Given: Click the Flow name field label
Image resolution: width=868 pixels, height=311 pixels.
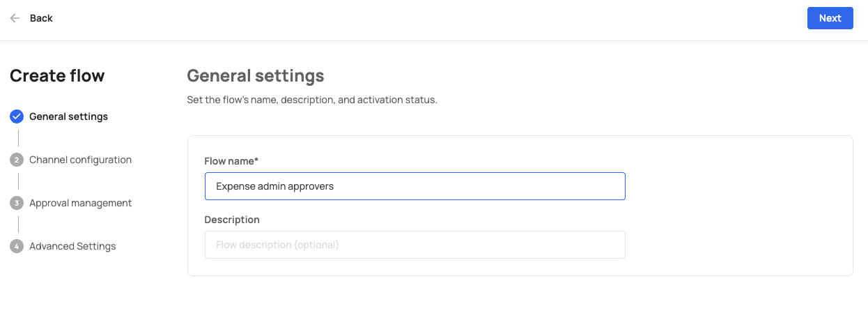Looking at the screenshot, I should pyautogui.click(x=231, y=161).
